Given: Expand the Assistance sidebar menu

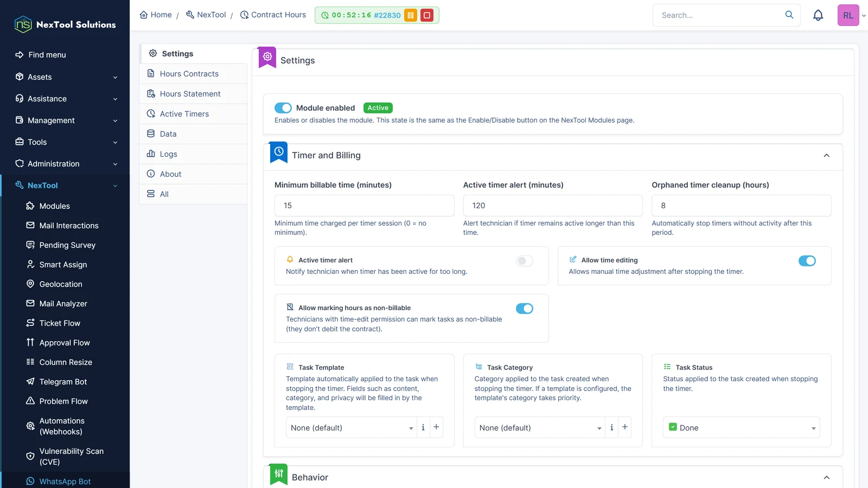Looking at the screenshot, I should [65, 99].
